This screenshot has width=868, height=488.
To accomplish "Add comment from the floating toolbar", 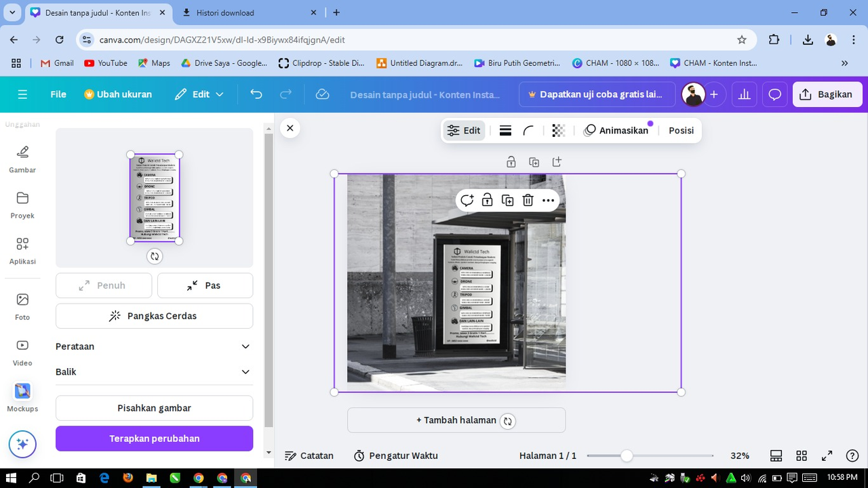I will [467, 200].
